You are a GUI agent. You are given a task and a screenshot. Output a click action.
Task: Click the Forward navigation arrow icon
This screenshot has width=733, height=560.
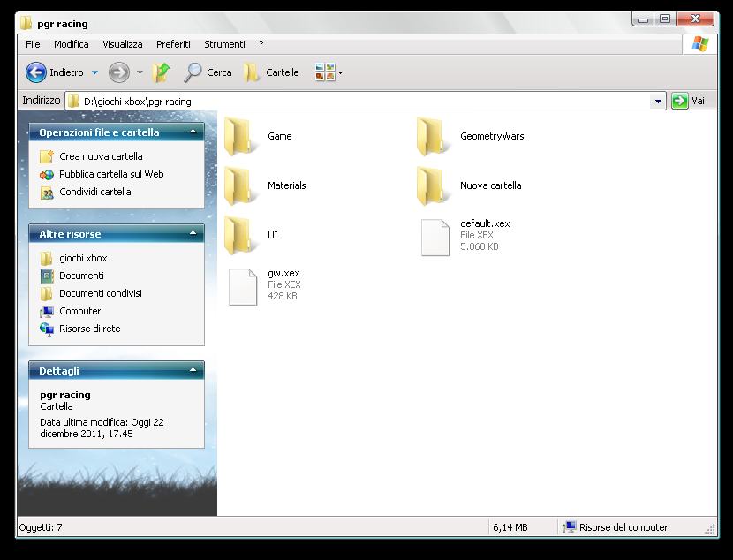tap(118, 72)
